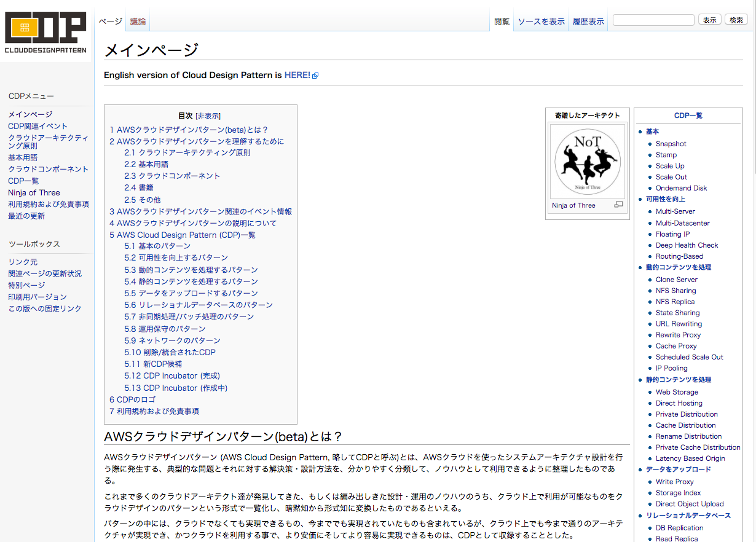Open 可用性を向上 category in right panel

(x=666, y=199)
